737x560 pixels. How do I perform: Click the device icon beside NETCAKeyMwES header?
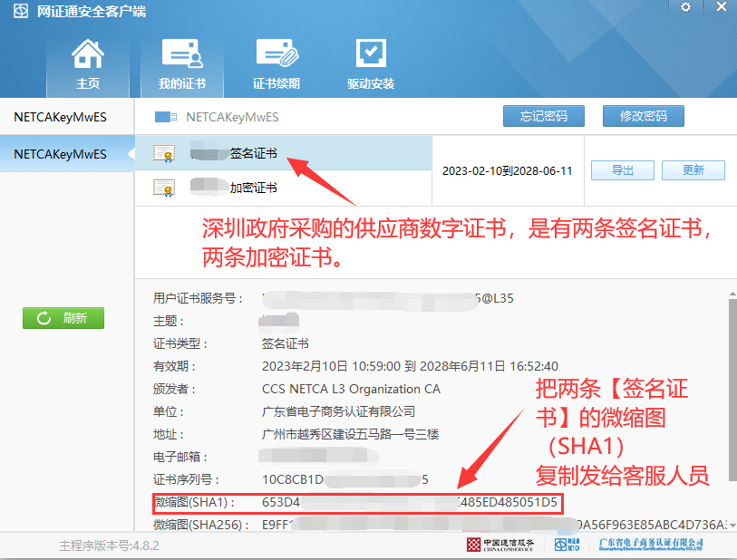coord(166,117)
